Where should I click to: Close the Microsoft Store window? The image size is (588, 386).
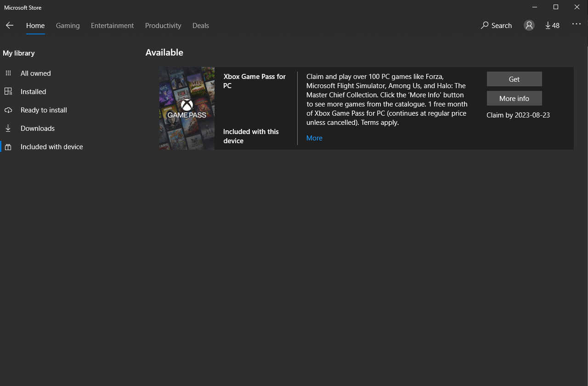pyautogui.click(x=577, y=7)
